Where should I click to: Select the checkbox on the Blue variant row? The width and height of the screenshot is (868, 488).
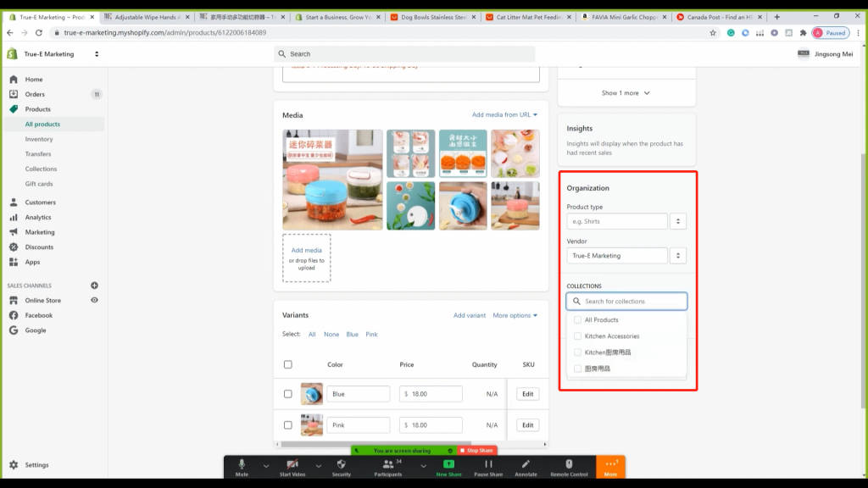[x=289, y=393]
